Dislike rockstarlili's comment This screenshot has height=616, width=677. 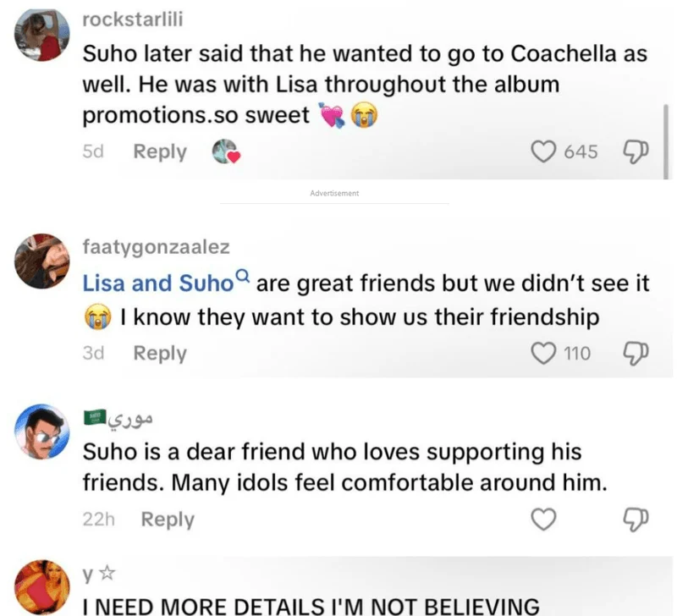pos(634,151)
